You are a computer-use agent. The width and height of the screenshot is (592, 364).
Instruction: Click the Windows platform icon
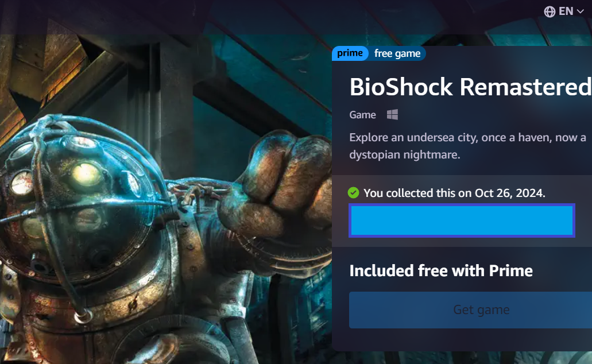tap(392, 114)
